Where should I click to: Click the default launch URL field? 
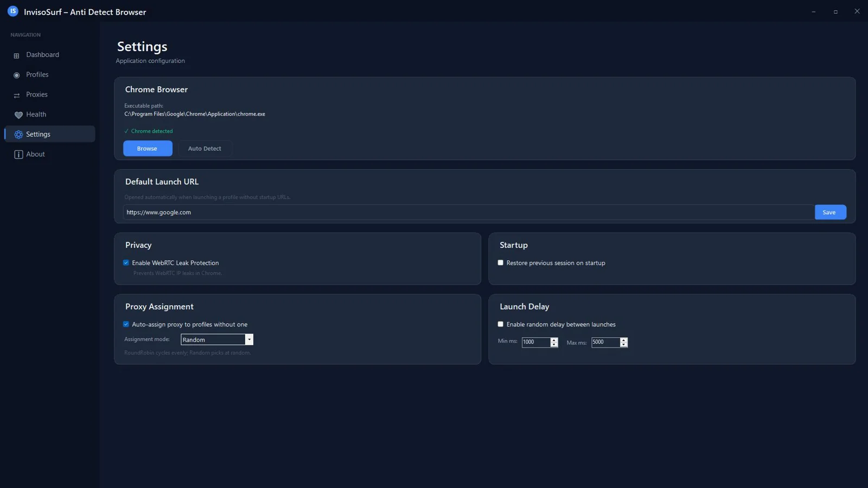point(468,212)
